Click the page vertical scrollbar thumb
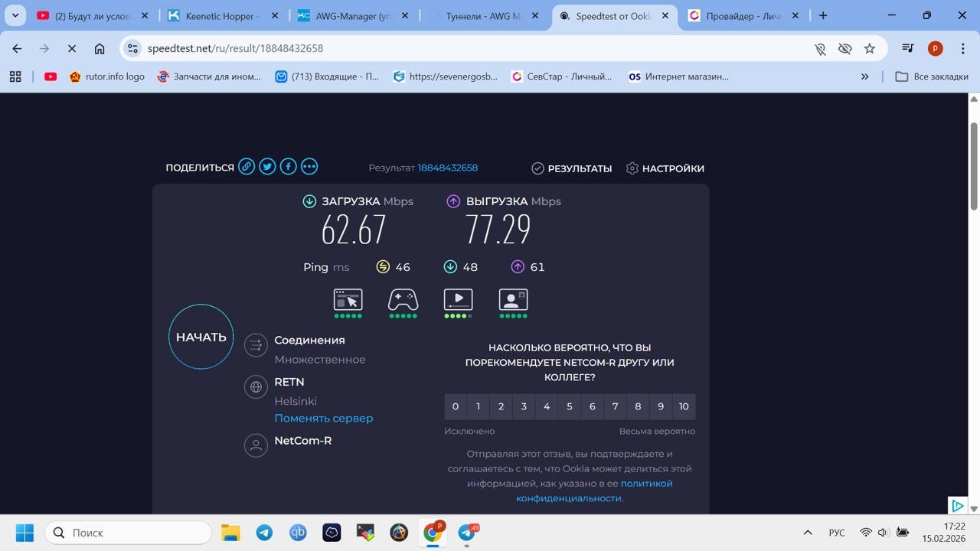The image size is (980, 551). [974, 165]
